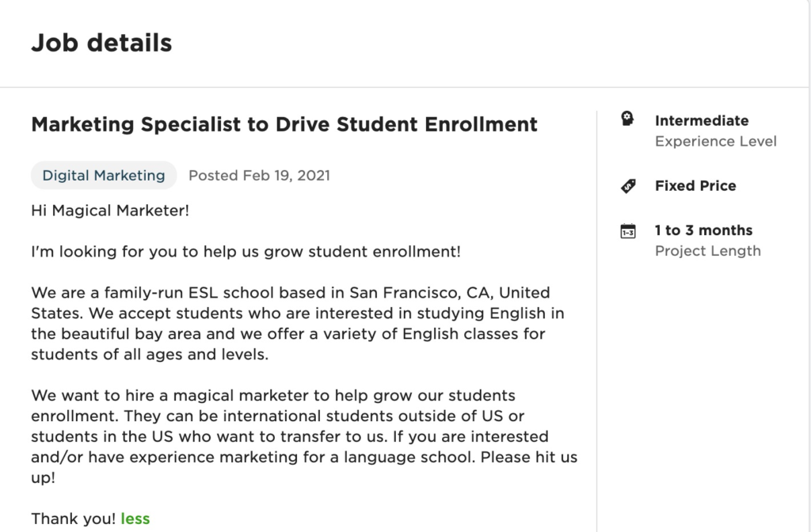Viewport: 811px width, 532px height.
Task: Click the "Fixed Price" text label
Action: tap(695, 186)
